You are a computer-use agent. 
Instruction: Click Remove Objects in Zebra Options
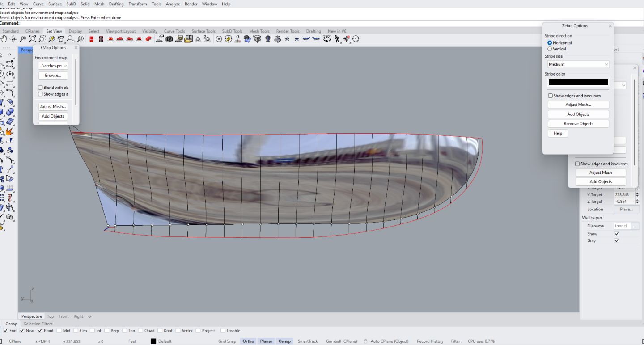coord(578,124)
